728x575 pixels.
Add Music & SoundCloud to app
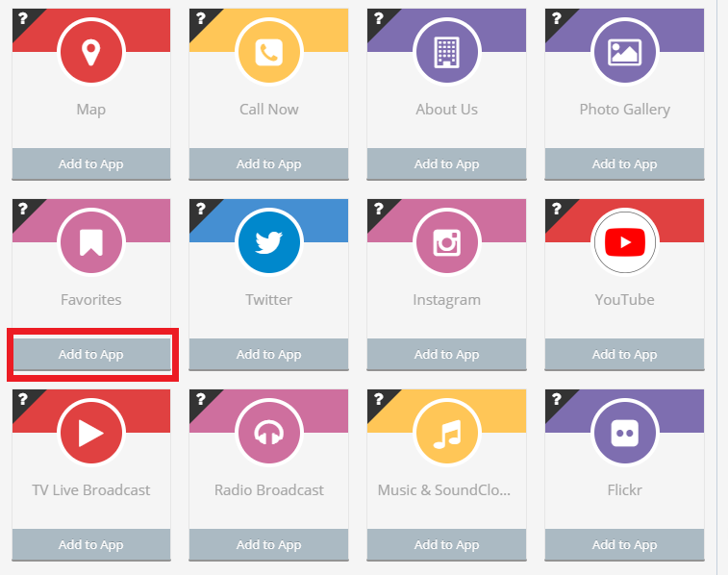(446, 544)
